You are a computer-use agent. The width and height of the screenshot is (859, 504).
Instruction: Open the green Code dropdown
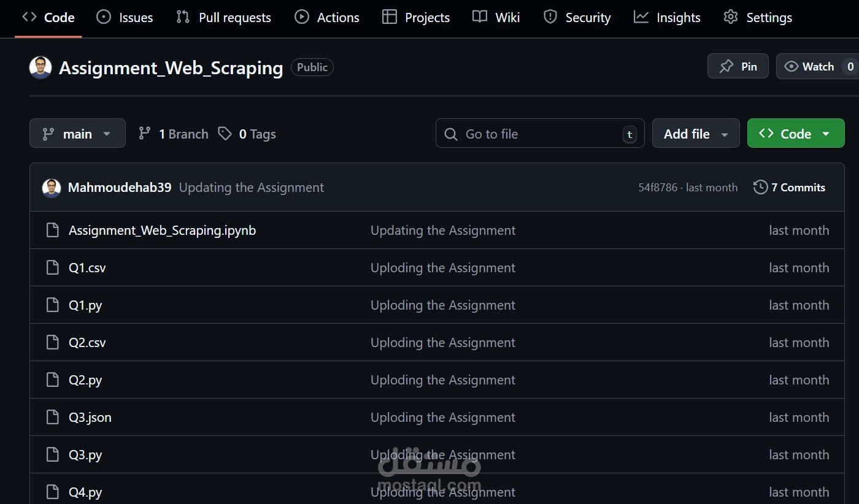(x=796, y=134)
